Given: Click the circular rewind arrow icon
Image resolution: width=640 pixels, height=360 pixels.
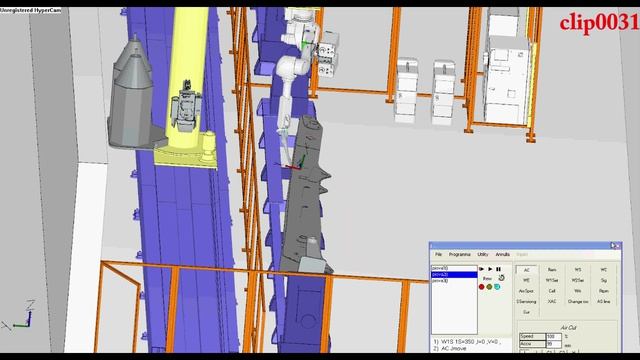Looking at the screenshot, I should (x=502, y=278).
